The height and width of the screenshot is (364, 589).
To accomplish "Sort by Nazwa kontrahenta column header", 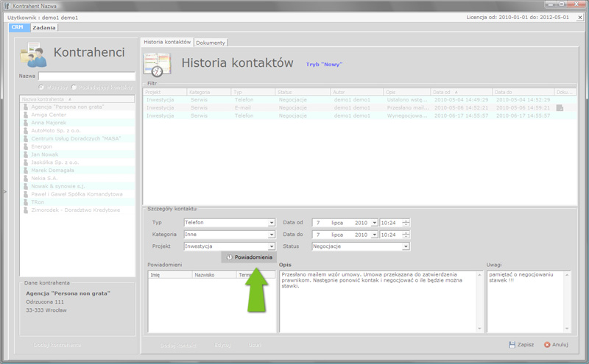I will [x=77, y=99].
